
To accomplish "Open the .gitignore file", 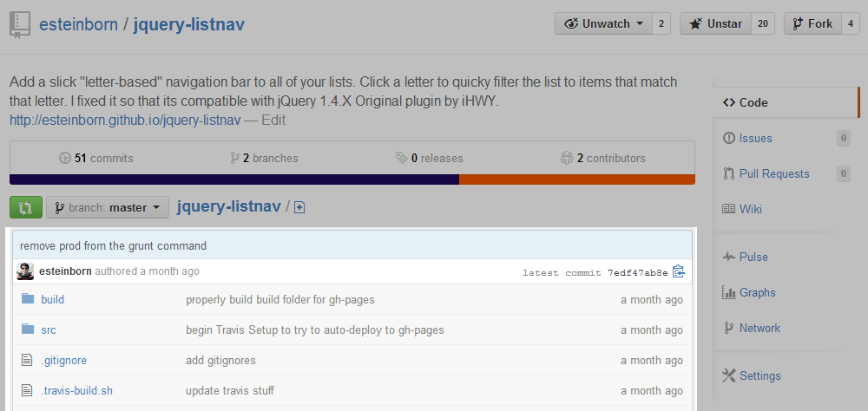I will tap(63, 361).
